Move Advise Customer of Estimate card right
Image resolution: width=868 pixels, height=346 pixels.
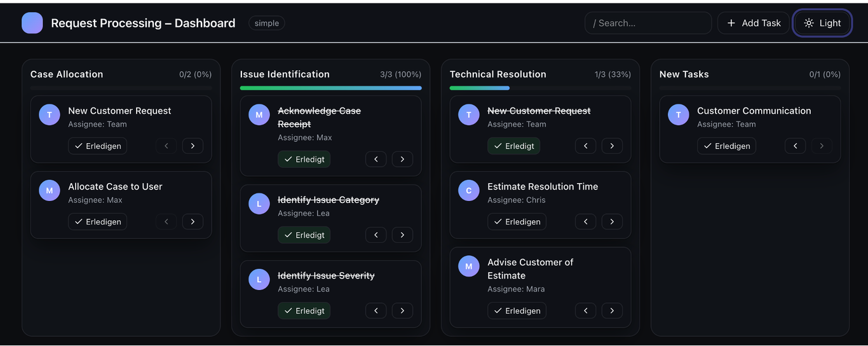tap(612, 310)
